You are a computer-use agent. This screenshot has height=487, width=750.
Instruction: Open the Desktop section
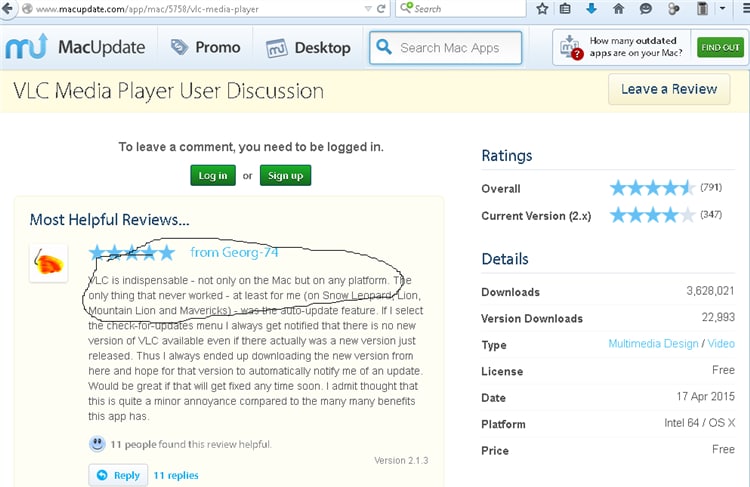[308, 48]
